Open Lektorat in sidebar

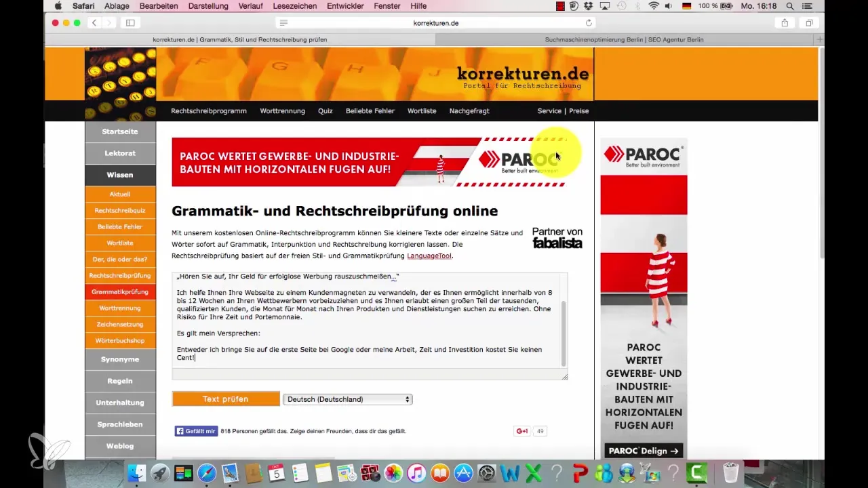pos(120,153)
